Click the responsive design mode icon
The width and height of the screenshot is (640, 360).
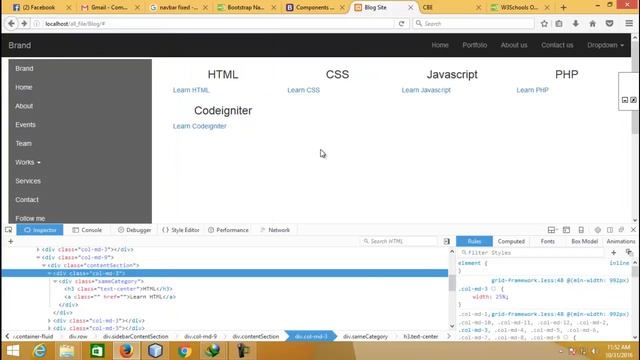581,230
